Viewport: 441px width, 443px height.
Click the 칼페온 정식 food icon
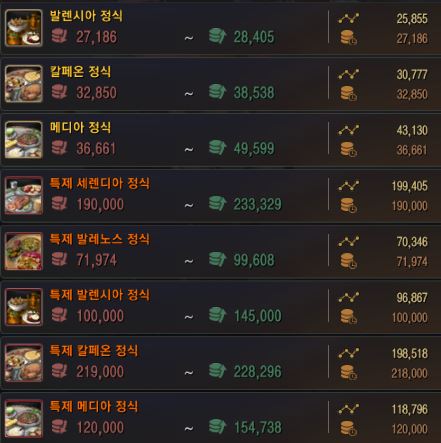pyautogui.click(x=24, y=84)
